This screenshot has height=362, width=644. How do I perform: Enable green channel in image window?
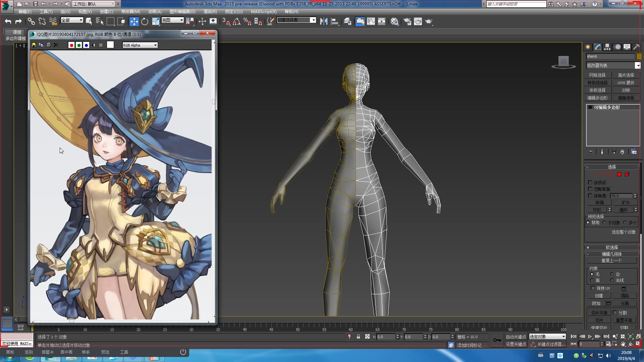tap(79, 45)
